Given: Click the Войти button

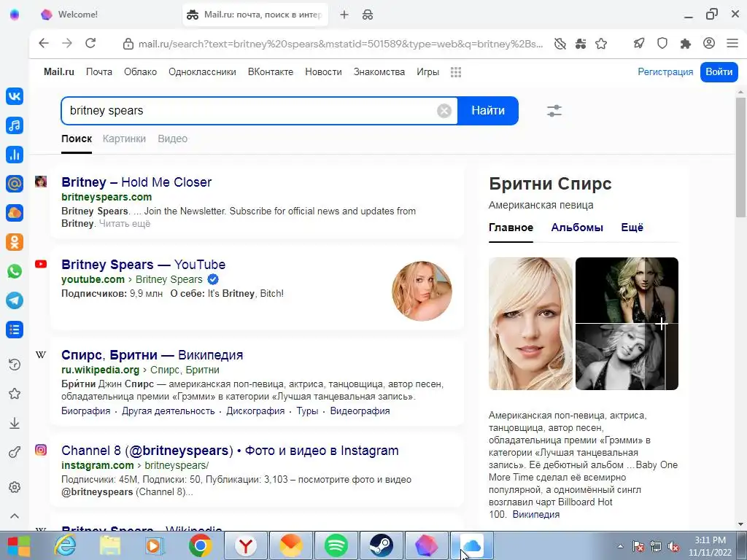Looking at the screenshot, I should (719, 72).
